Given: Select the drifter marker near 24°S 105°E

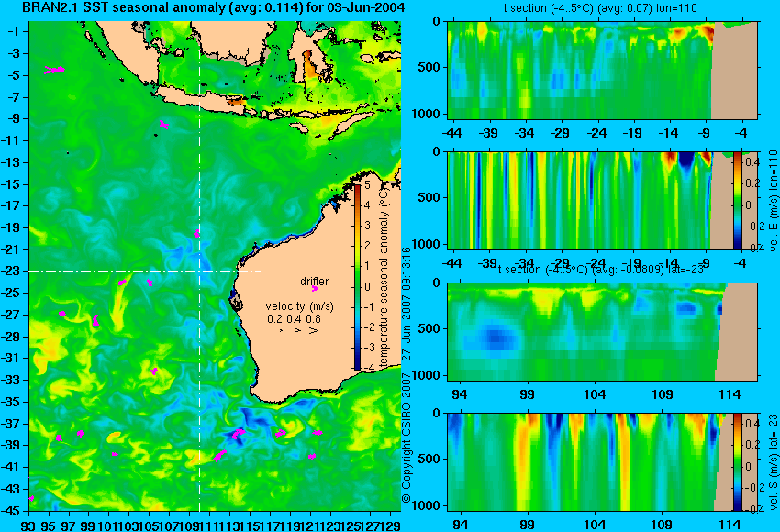Looking at the screenshot, I should tap(150, 283).
